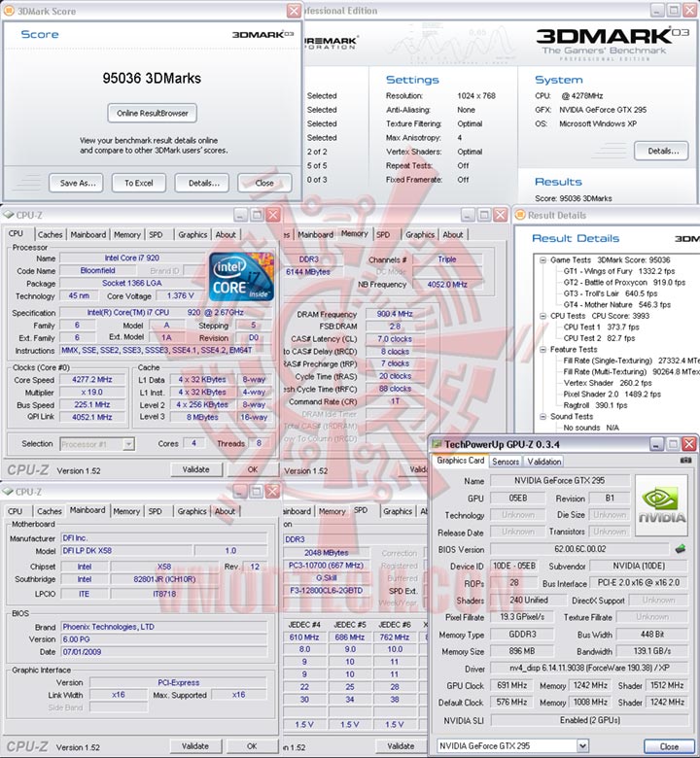This screenshot has height=758, width=700.
Task: Click the BIOS Date value 07/01/2009
Action: (x=163, y=652)
